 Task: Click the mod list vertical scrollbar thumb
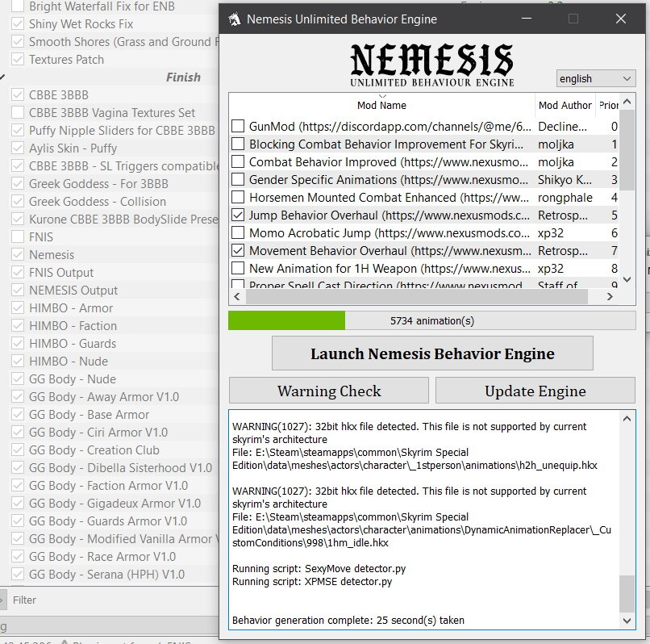[x=627, y=150]
